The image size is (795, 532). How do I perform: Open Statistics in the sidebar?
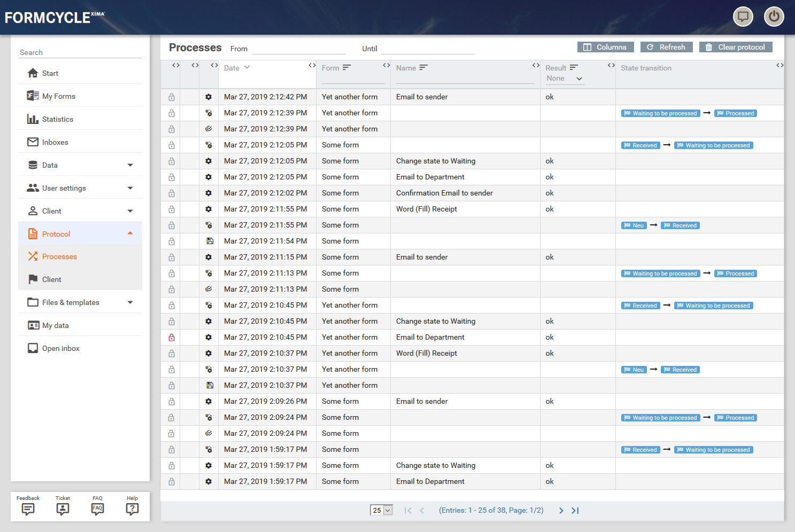(x=58, y=119)
